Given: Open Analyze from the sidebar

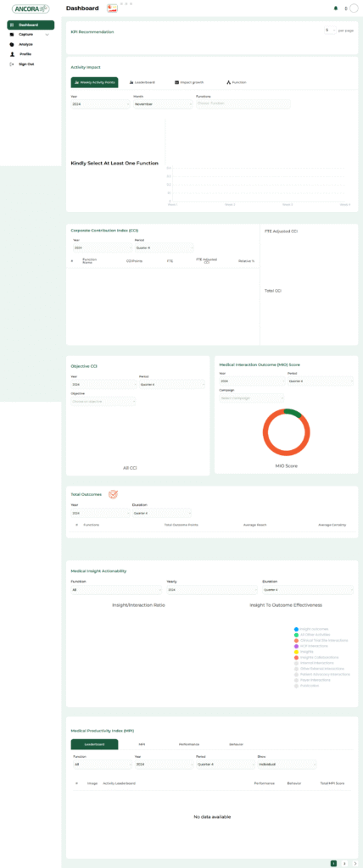Looking at the screenshot, I should (x=25, y=44).
